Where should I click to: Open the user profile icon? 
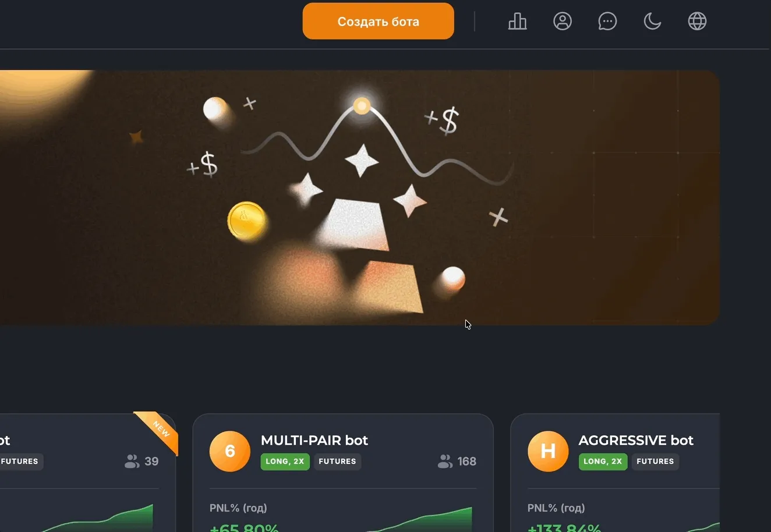563,22
